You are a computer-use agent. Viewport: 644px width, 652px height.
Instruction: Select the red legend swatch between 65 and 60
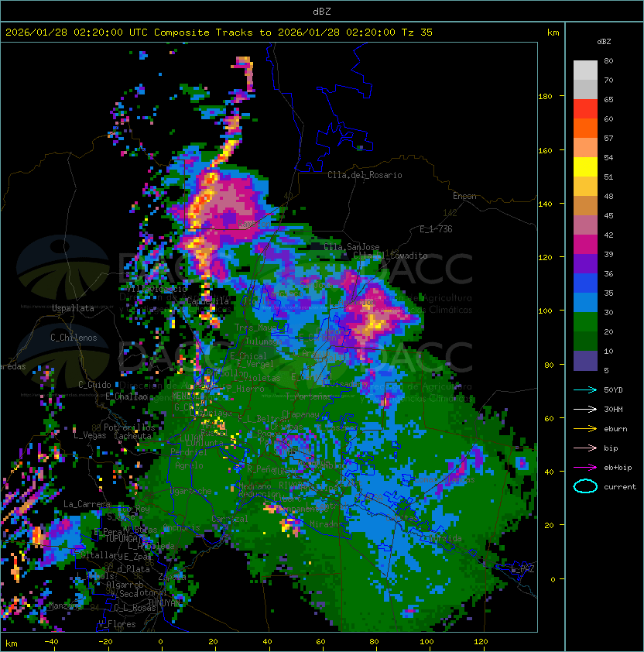[585, 109]
